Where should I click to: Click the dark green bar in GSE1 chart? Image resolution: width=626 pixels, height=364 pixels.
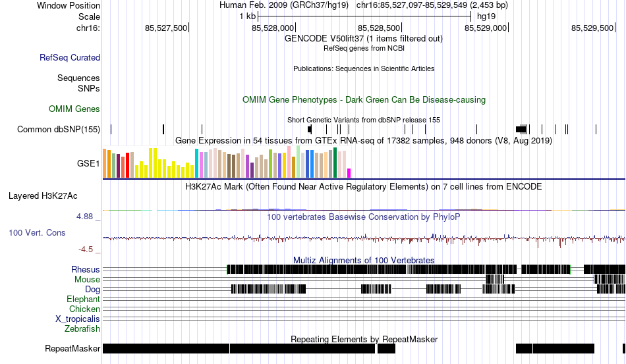pos(335,163)
